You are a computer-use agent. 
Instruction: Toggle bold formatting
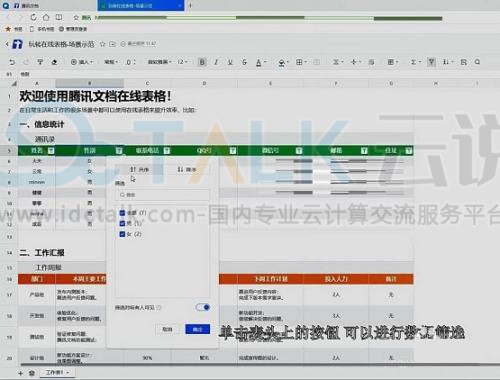click(x=202, y=62)
